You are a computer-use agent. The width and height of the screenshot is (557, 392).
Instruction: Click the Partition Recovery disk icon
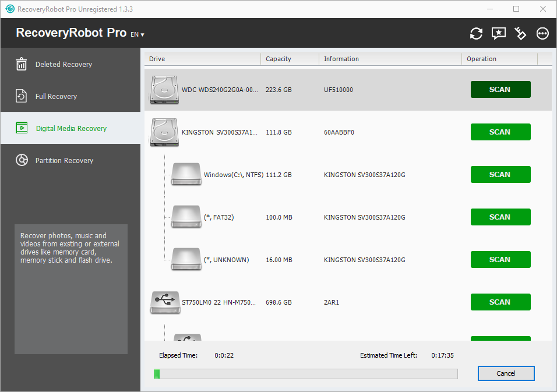pyautogui.click(x=22, y=160)
